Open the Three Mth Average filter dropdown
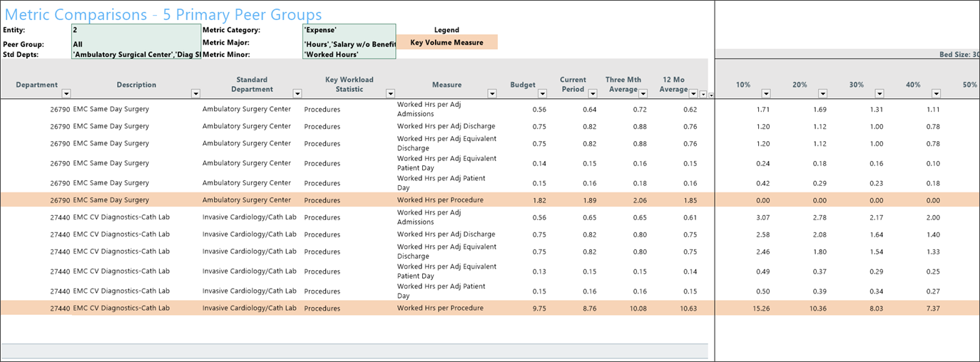Screen dimensions: 980x362 pyautogui.click(x=643, y=93)
